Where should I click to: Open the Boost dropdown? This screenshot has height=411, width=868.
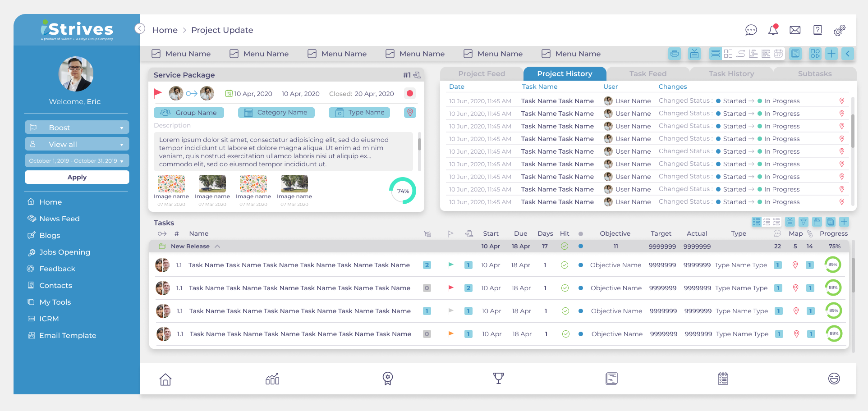[77, 128]
